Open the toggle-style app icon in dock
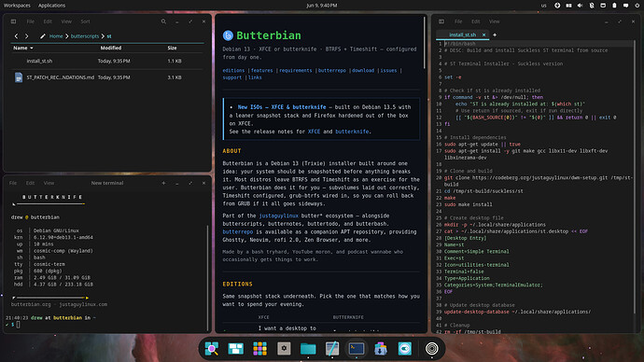 (404, 348)
